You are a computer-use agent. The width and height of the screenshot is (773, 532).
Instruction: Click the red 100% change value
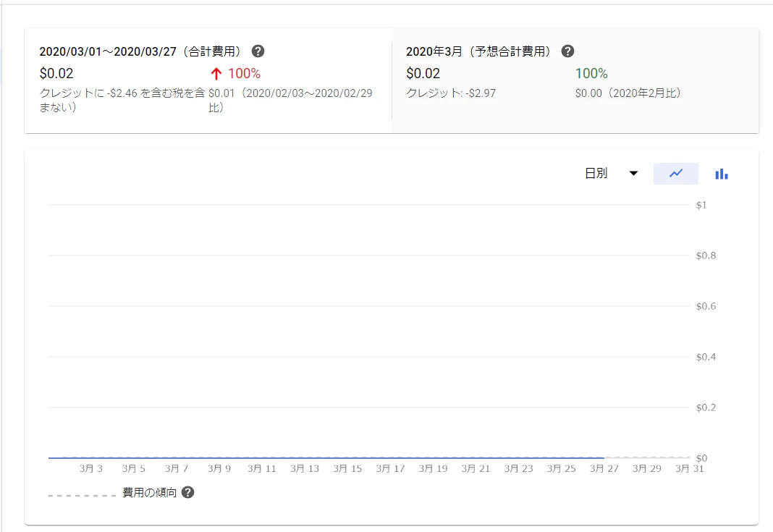coord(244,73)
